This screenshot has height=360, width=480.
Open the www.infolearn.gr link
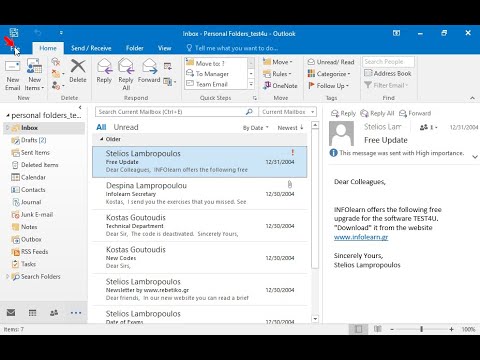click(361, 237)
